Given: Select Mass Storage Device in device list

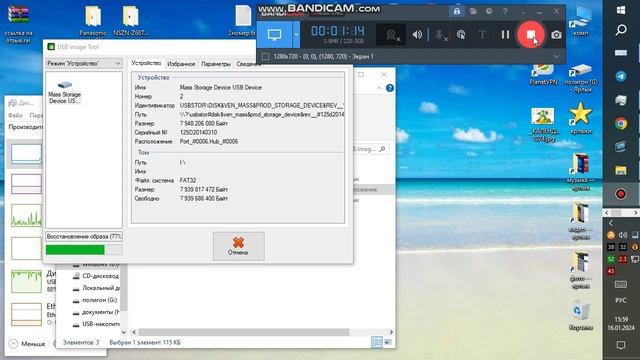Looking at the screenshot, I should (64, 92).
